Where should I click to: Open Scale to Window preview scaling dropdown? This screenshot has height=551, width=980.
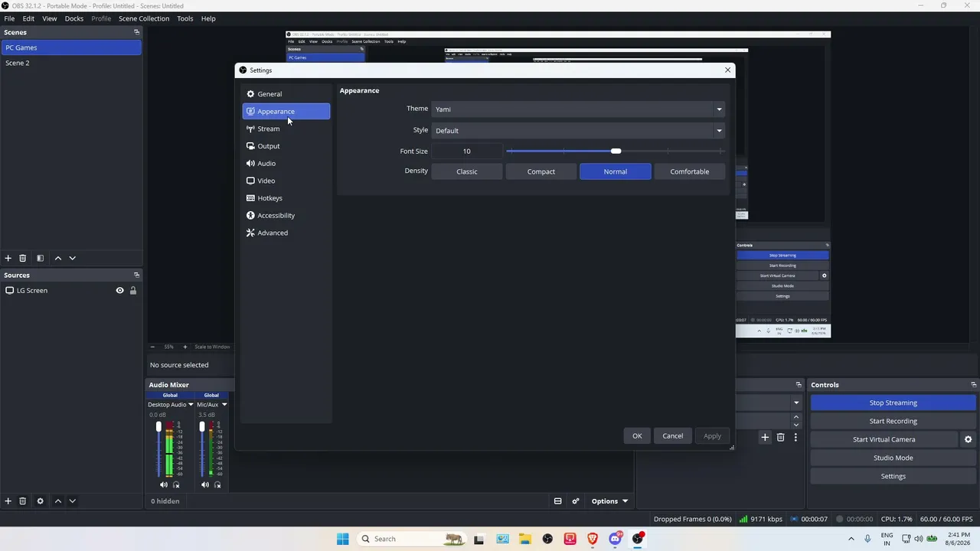pos(212,347)
